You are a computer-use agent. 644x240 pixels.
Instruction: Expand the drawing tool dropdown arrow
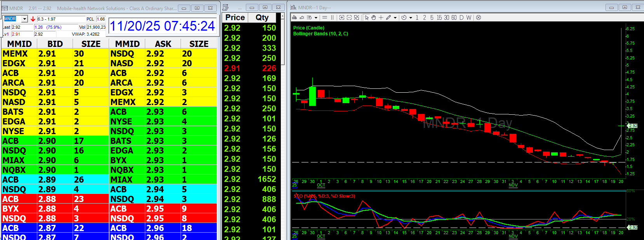[x=395, y=17]
